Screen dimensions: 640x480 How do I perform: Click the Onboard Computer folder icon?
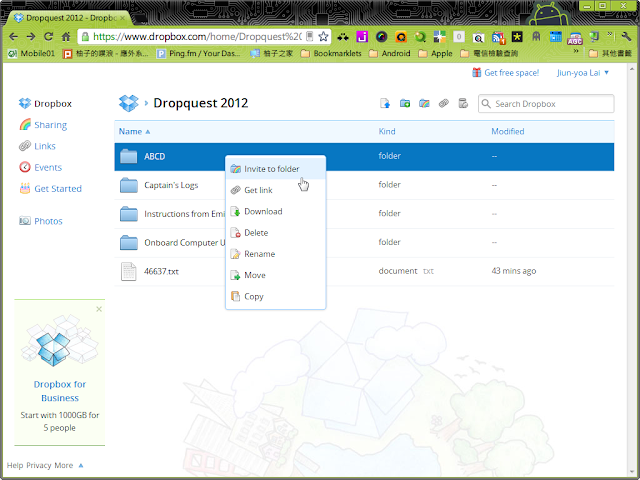[129, 242]
